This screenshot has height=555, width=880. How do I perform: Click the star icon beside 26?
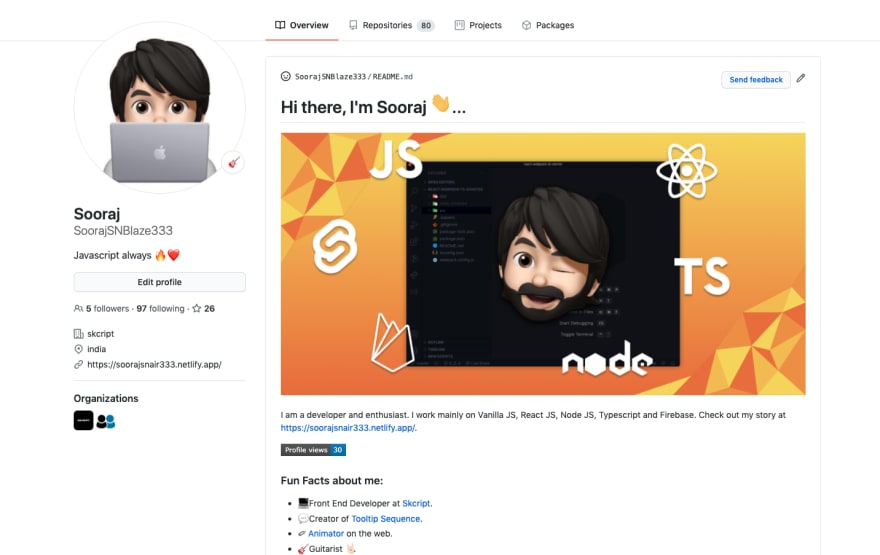click(196, 308)
